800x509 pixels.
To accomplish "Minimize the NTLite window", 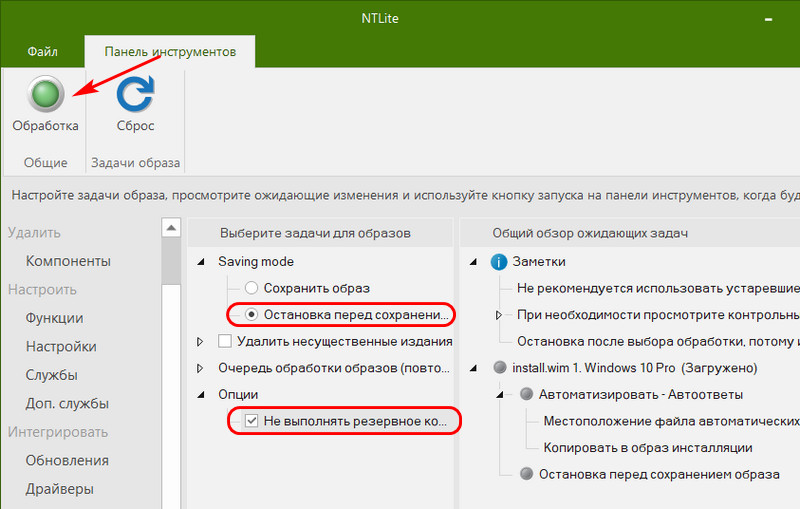I will pos(768,19).
